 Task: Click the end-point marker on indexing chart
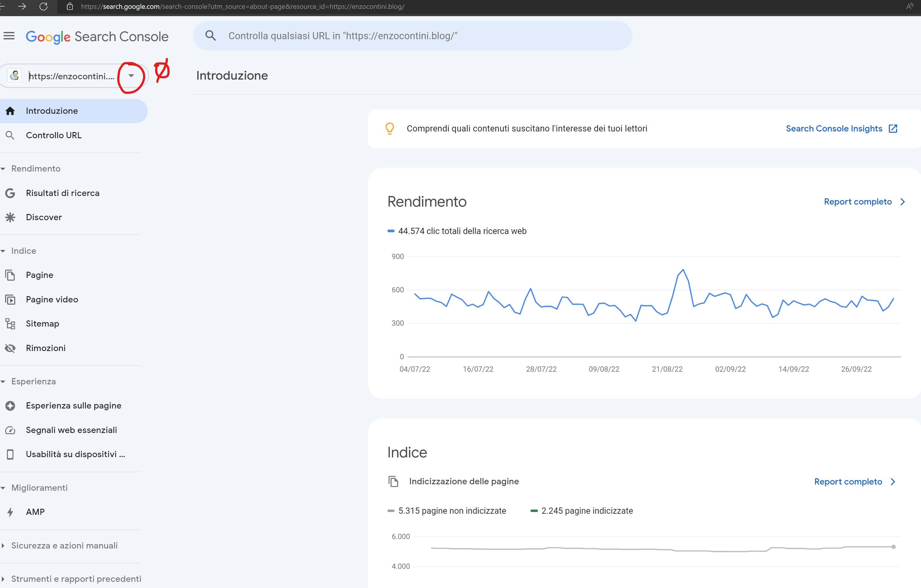[893, 547]
